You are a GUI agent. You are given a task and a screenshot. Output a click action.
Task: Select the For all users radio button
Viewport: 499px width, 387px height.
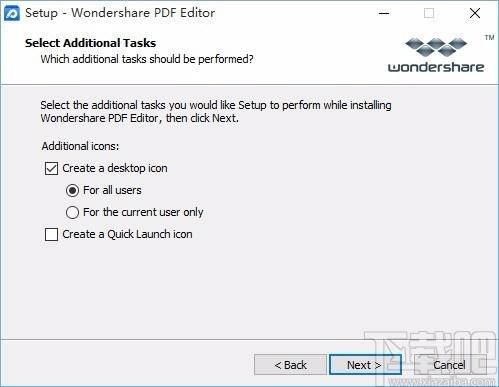[x=72, y=191]
